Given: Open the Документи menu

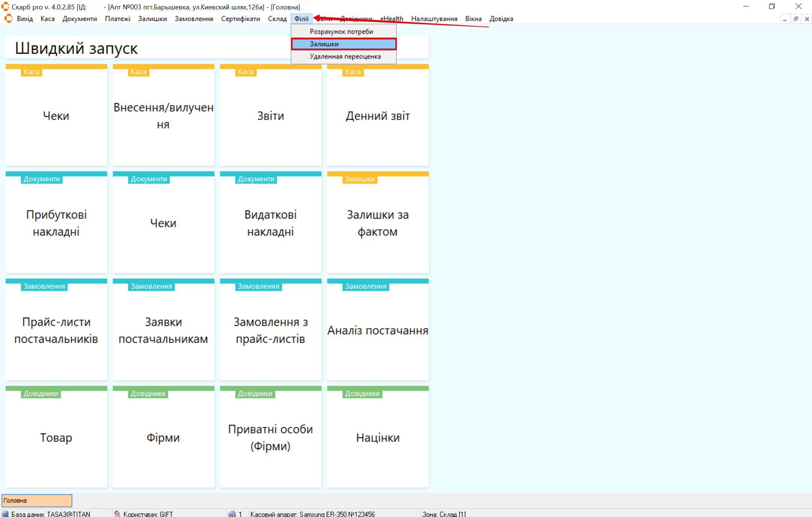Looking at the screenshot, I should pos(79,19).
